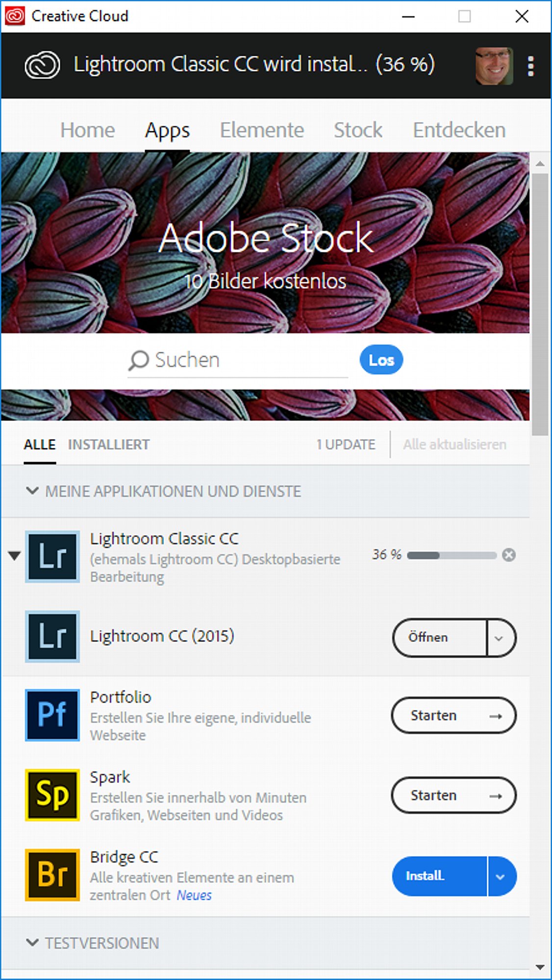Click the Spark Sp app icon

(52, 795)
